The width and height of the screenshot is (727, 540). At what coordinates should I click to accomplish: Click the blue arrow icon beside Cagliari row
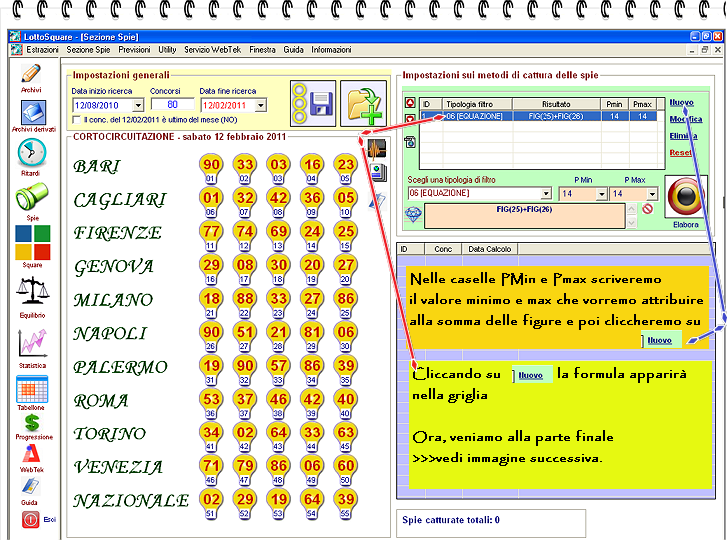tap(377, 202)
